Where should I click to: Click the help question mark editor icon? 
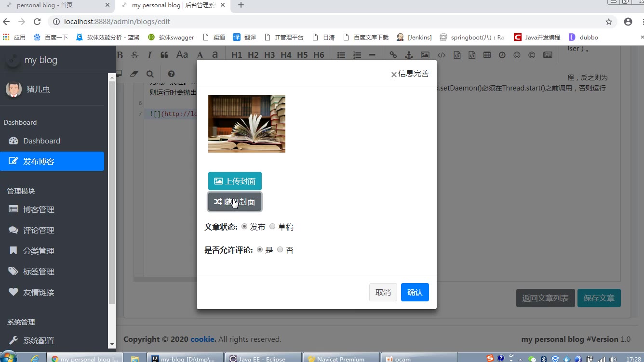[x=171, y=74]
